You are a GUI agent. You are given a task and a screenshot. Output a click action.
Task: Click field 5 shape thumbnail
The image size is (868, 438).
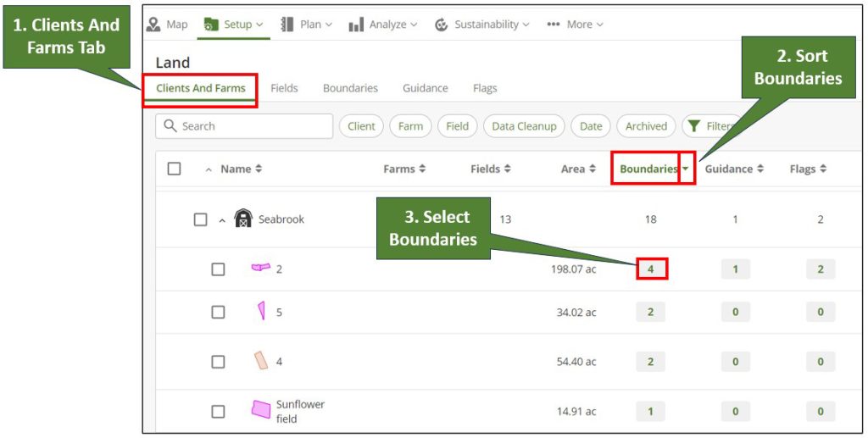pos(261,311)
